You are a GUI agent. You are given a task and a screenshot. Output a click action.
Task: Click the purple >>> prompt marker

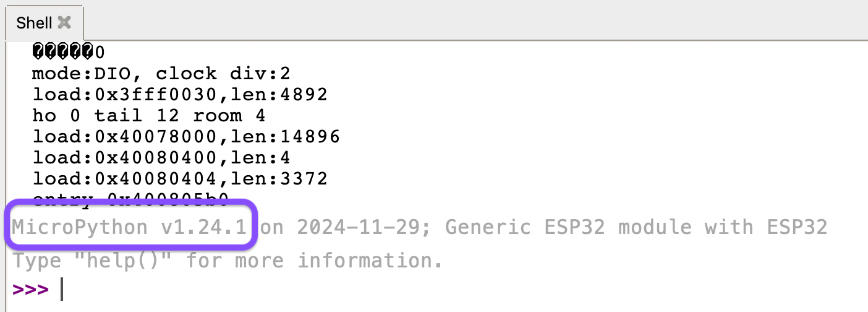pyautogui.click(x=30, y=290)
